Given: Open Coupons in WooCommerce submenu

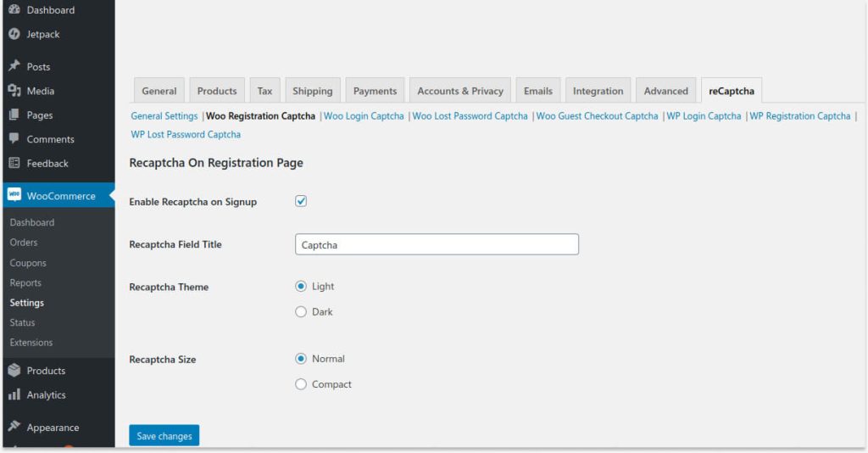Looking at the screenshot, I should (28, 262).
